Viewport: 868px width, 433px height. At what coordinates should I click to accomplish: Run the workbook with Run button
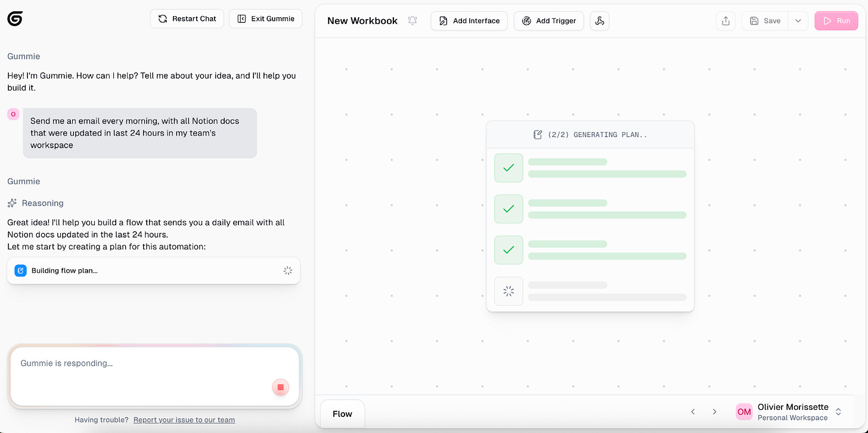pos(836,21)
